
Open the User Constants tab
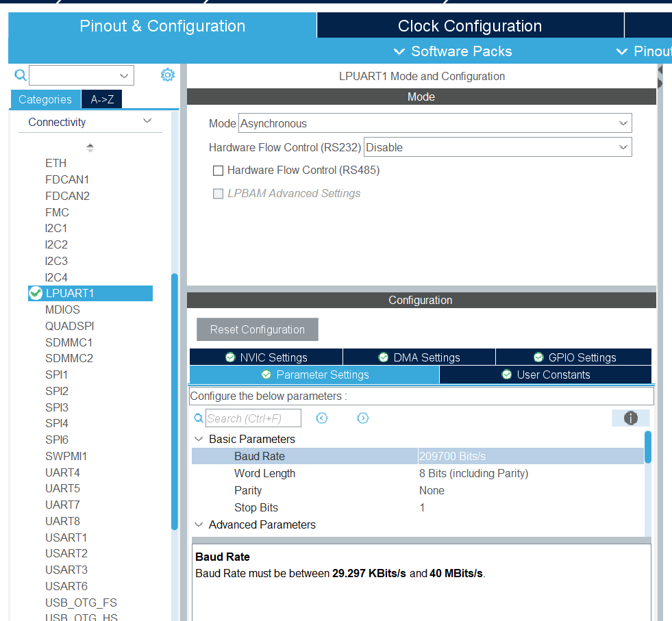pos(545,375)
